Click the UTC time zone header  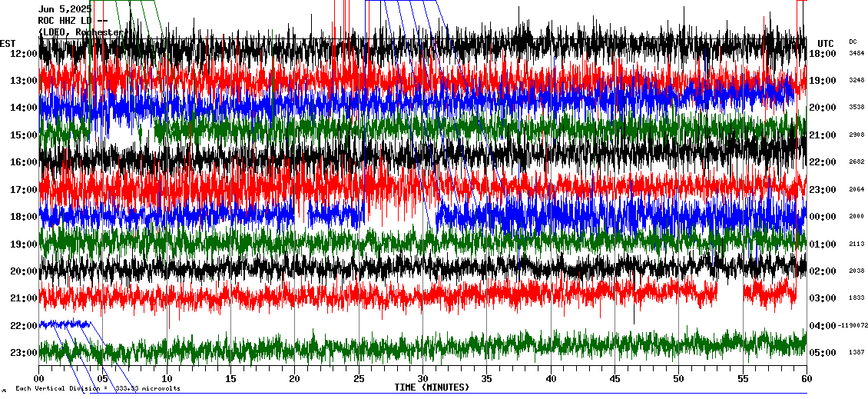[x=825, y=43]
